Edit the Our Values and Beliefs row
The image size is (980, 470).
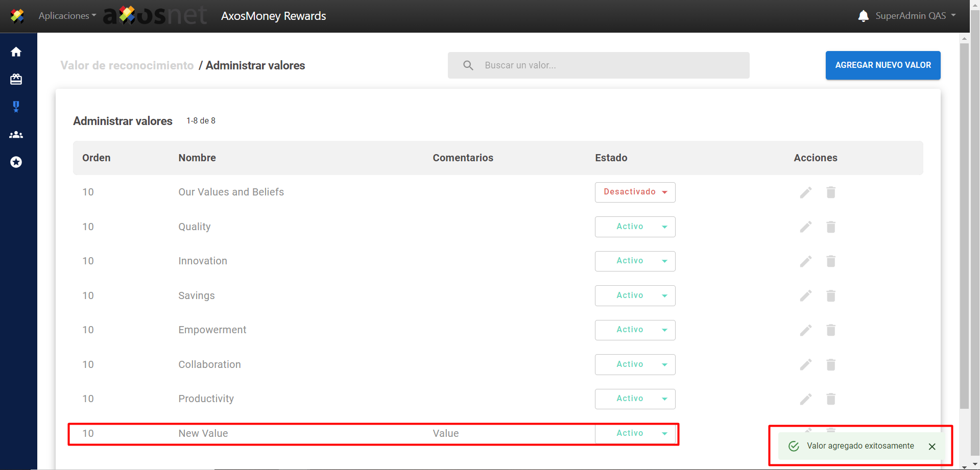click(805, 192)
